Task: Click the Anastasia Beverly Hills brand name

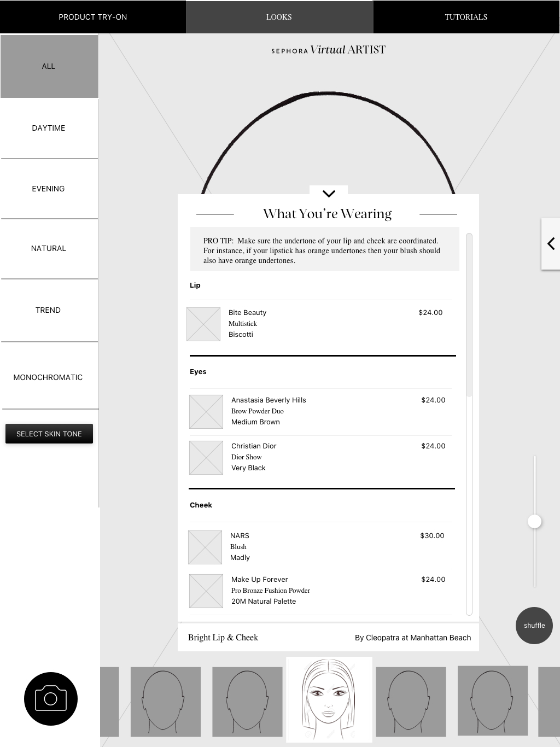Action: click(x=269, y=400)
